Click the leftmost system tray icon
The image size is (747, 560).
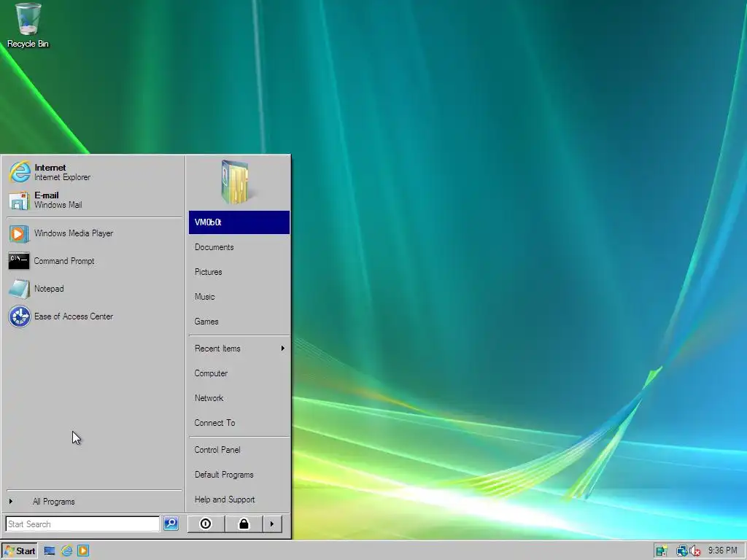[661, 551]
